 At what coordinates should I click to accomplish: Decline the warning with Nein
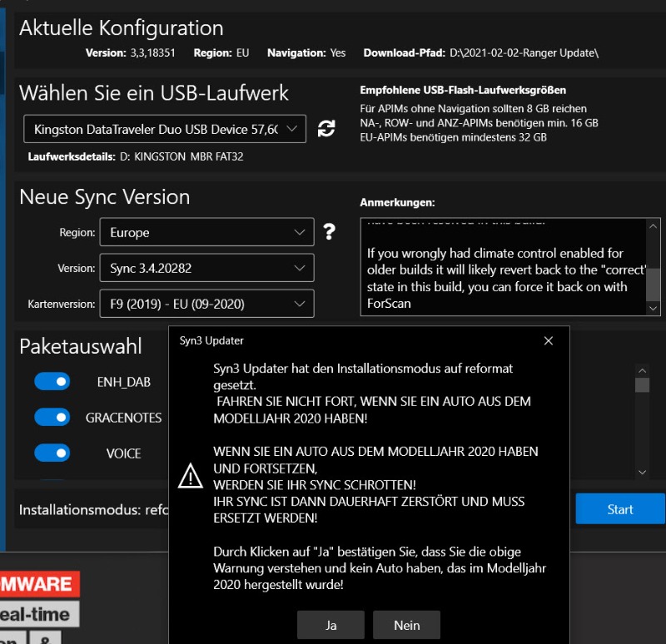(x=406, y=625)
